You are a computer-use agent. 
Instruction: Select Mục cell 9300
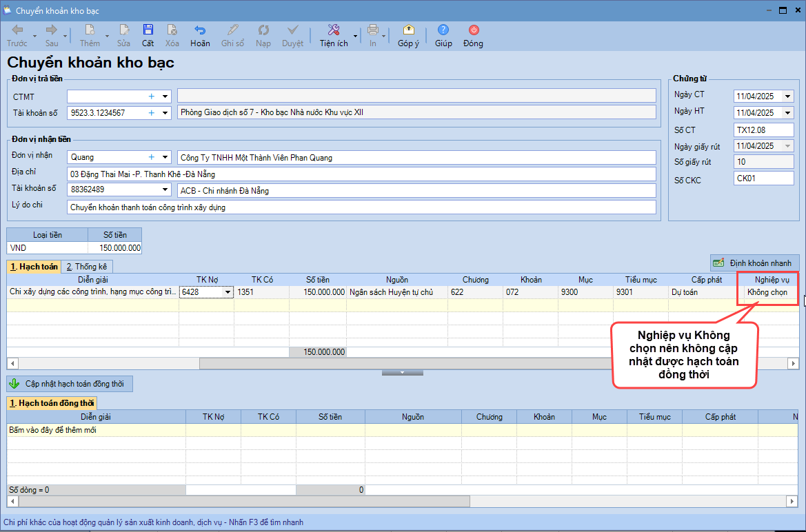pos(585,292)
